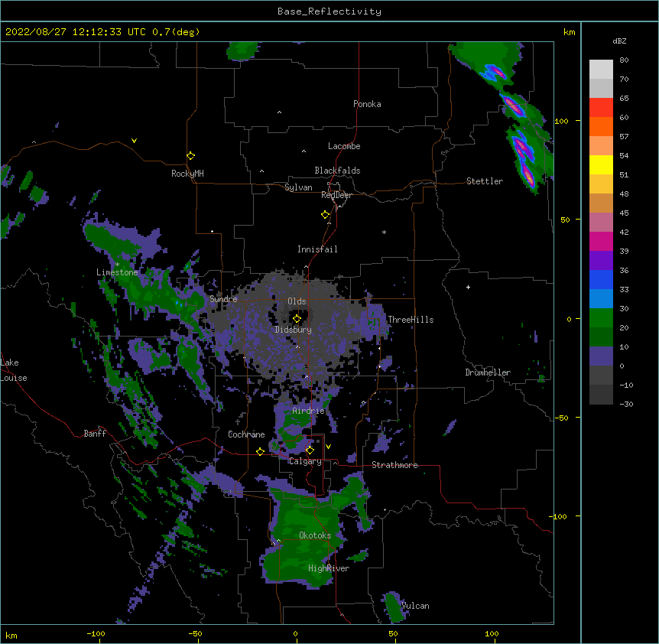This screenshot has width=659, height=644.
Task: Click the Cochrane town label
Action: [246, 434]
